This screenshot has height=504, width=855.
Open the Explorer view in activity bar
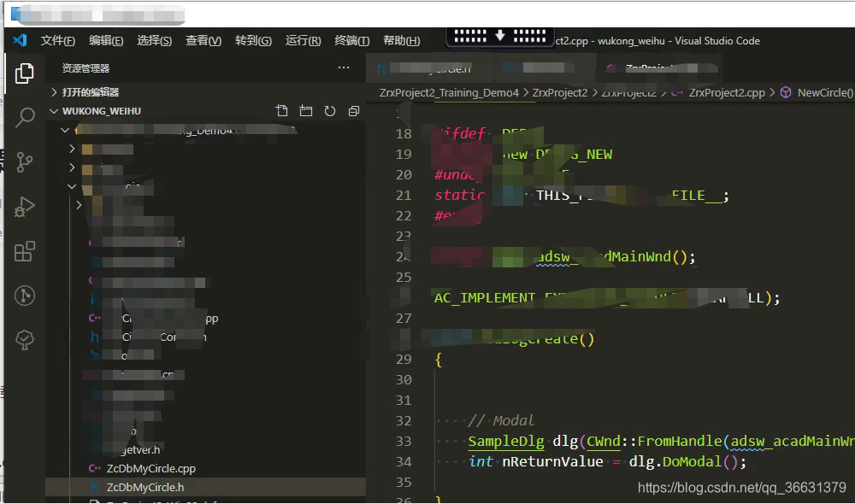(24, 73)
